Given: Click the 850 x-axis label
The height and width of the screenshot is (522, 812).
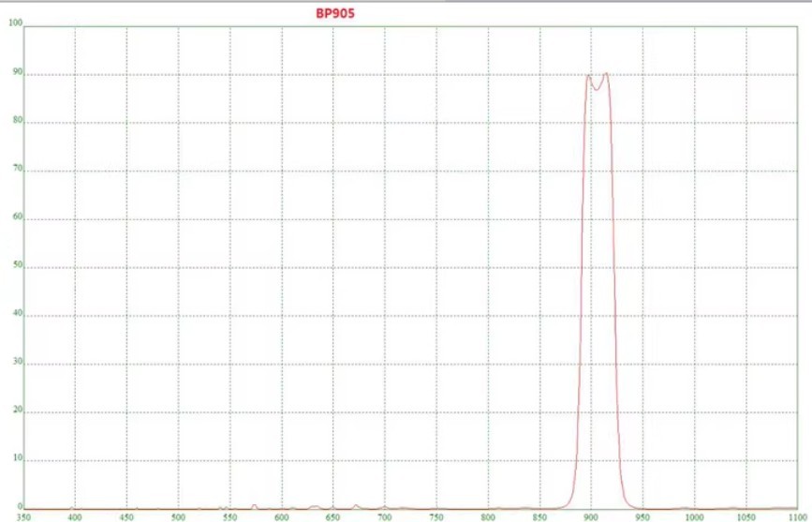Looking at the screenshot, I should (x=539, y=516).
